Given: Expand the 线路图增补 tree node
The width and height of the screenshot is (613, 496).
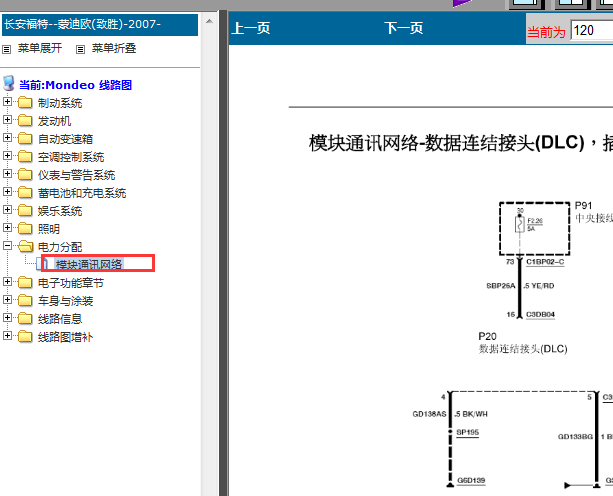Looking at the screenshot, I should pos(7,335).
